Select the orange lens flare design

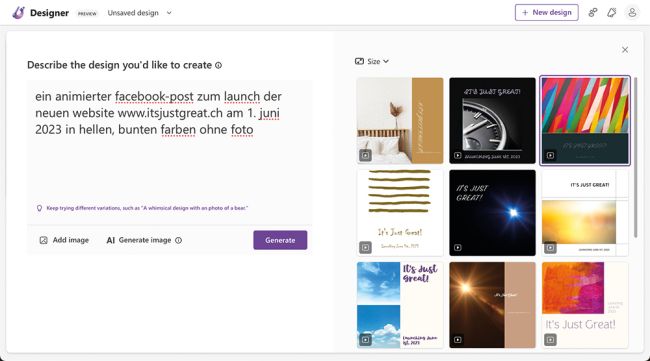point(492,305)
